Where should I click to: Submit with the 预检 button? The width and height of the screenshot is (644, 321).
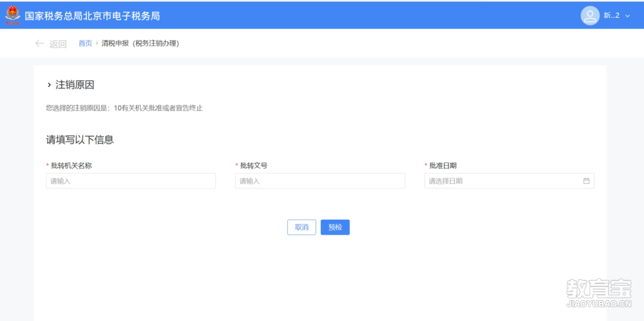(x=335, y=227)
